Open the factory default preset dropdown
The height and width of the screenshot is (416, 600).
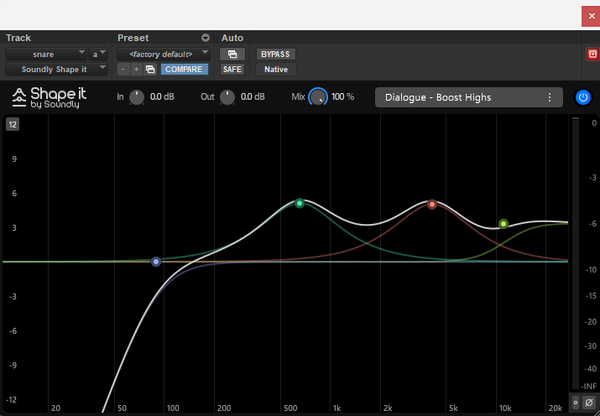[x=163, y=54]
